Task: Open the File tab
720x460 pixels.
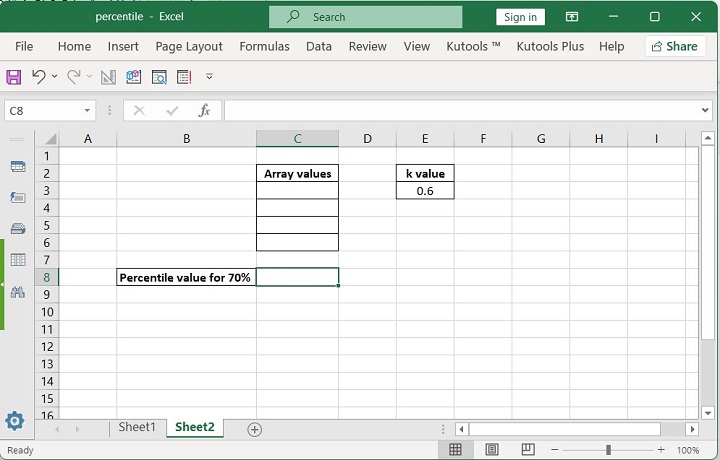Action: [24, 46]
